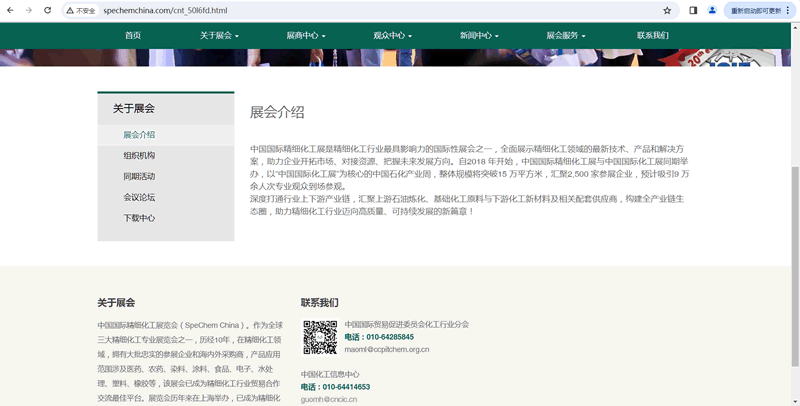Bookmark this page with star icon

point(667,10)
